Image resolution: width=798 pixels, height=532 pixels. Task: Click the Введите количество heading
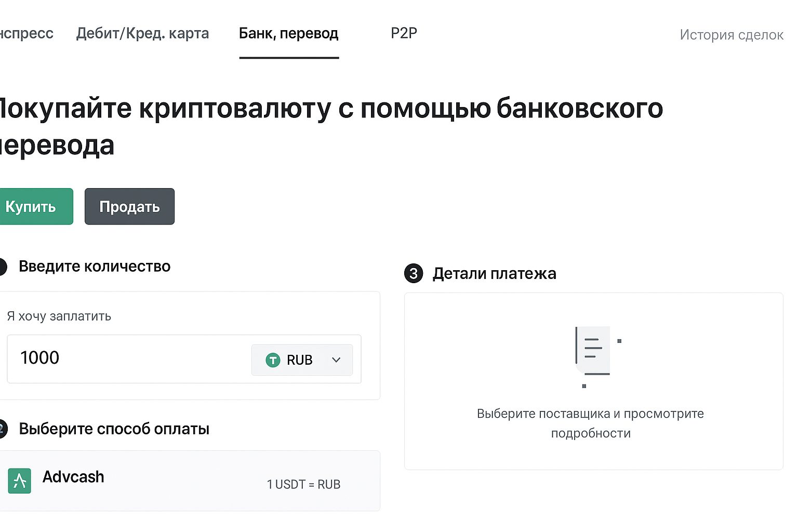[95, 267]
